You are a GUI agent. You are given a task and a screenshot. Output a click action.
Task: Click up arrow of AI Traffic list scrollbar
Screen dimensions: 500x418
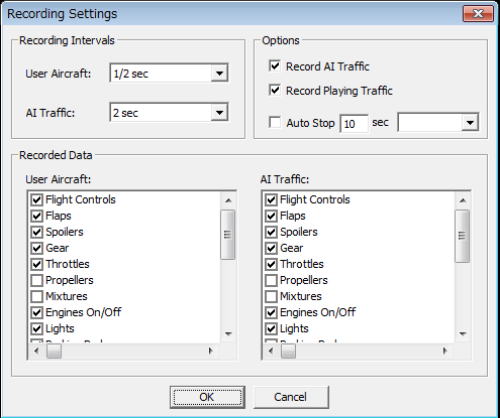(x=463, y=200)
